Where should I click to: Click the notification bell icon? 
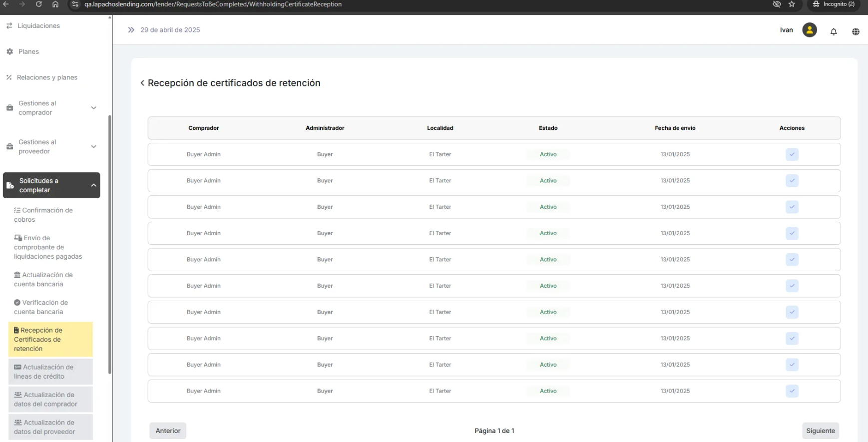(x=833, y=31)
